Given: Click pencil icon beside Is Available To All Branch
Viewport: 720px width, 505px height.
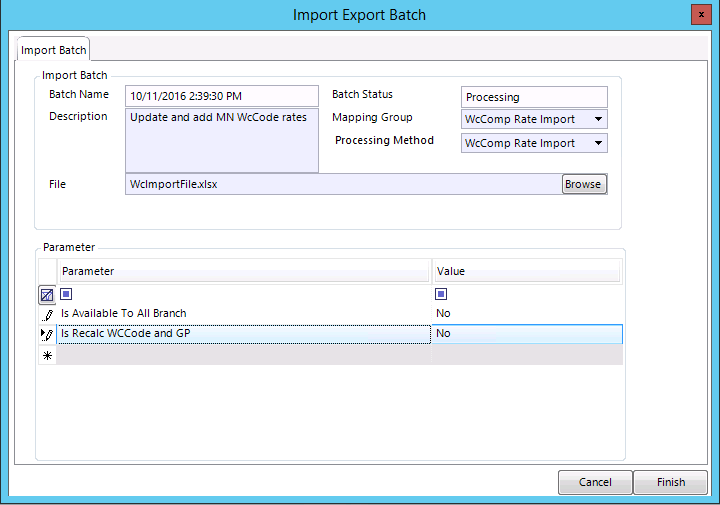Looking at the screenshot, I should coord(47,314).
